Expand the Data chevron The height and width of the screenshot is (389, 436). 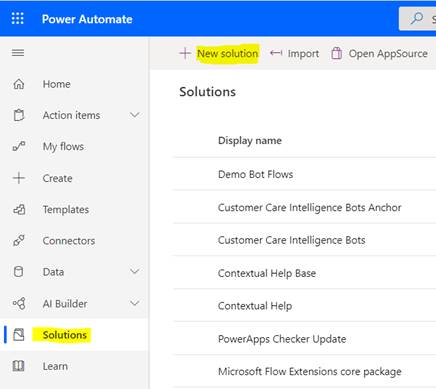135,271
